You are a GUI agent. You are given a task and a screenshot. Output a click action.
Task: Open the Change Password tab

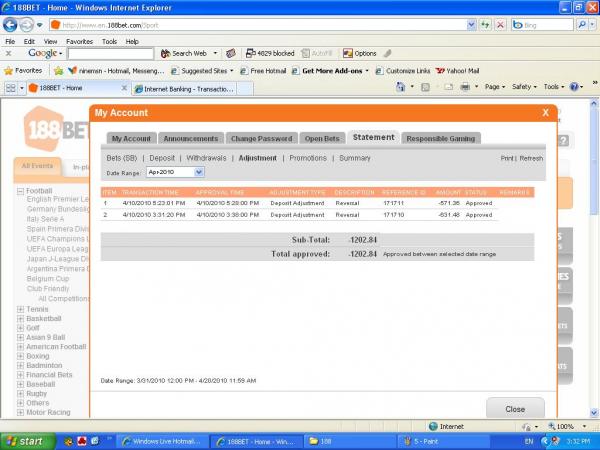261,138
